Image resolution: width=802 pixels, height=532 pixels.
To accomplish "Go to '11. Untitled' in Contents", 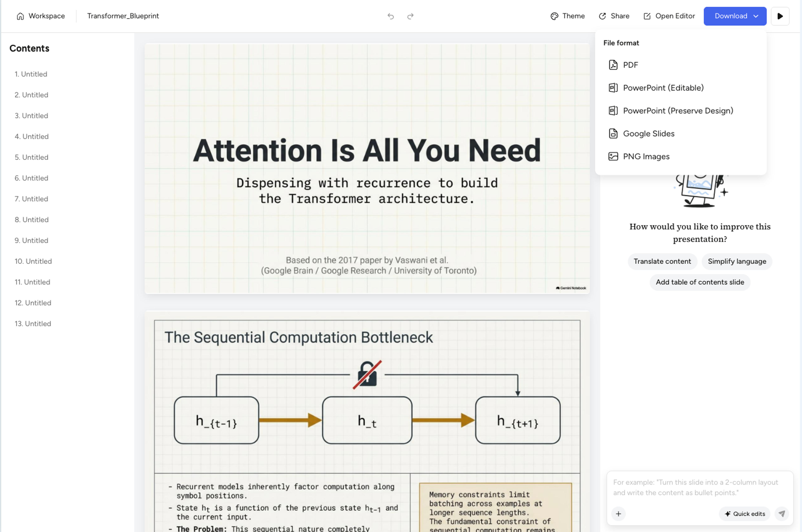I will click(x=32, y=282).
